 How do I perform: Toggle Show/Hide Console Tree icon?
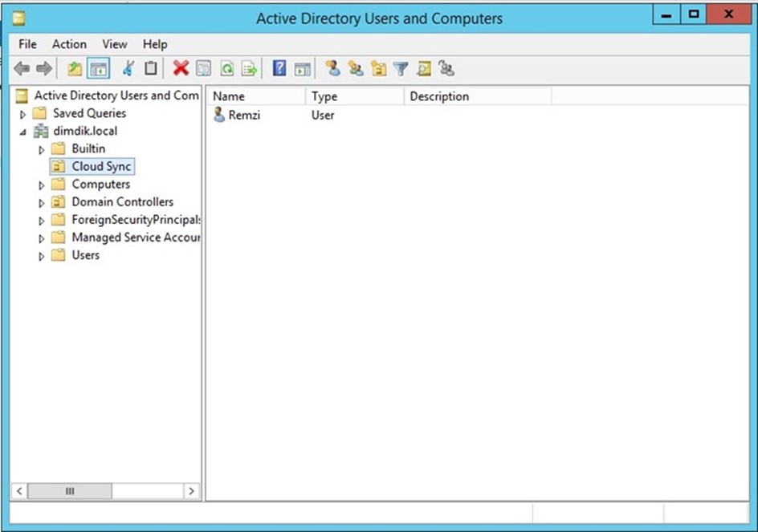click(x=99, y=69)
